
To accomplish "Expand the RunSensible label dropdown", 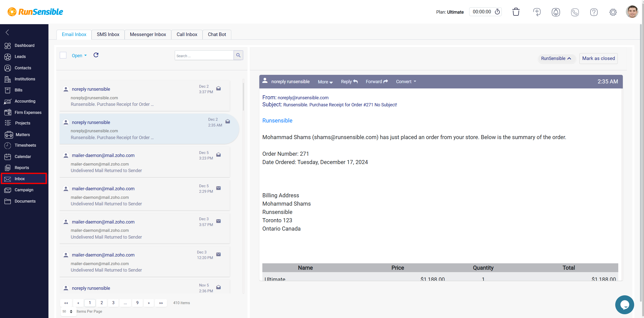I will (556, 58).
